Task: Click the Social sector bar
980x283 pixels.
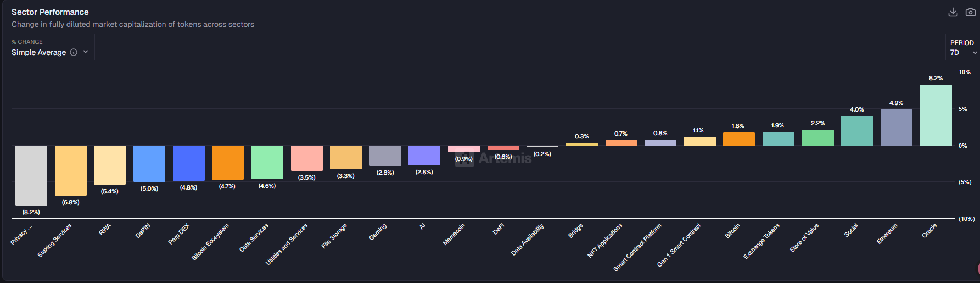Action: [856, 131]
